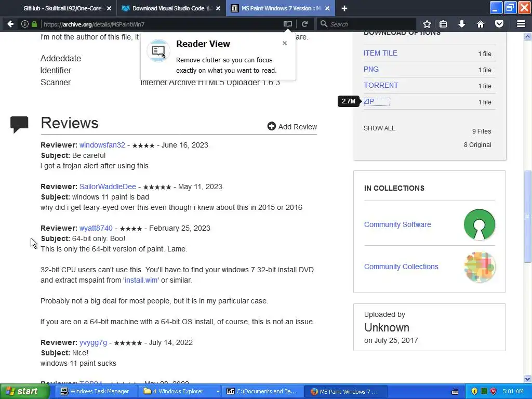The image size is (532, 399).
Task: Open reviewer wyatt8740 profile
Action: coord(96,229)
